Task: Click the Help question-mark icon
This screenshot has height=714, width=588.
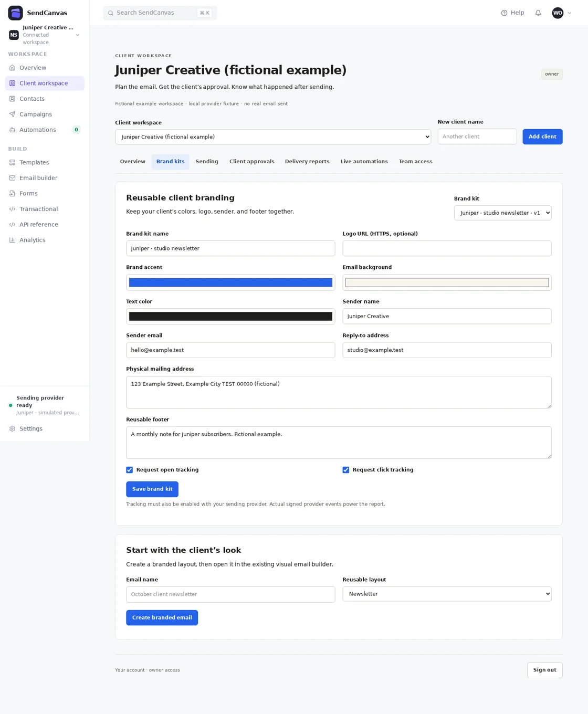Action: click(x=504, y=13)
